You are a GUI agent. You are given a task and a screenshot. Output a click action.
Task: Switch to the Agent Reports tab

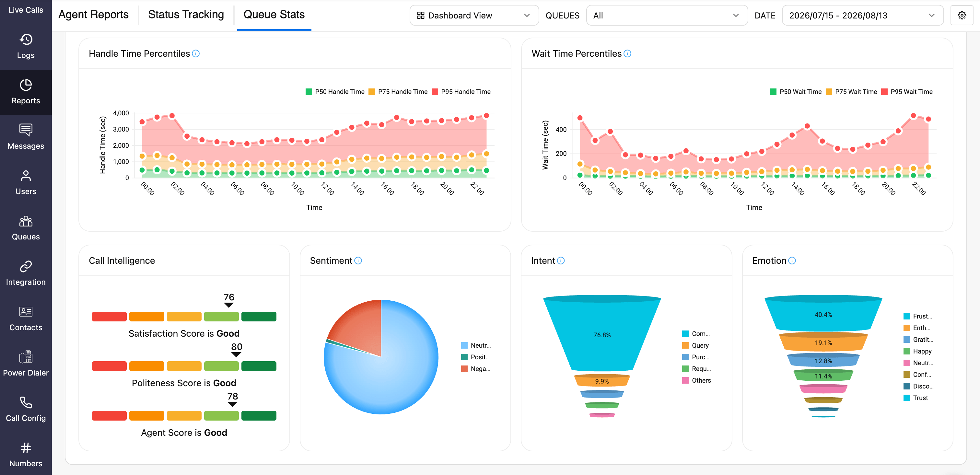pyautogui.click(x=94, y=15)
